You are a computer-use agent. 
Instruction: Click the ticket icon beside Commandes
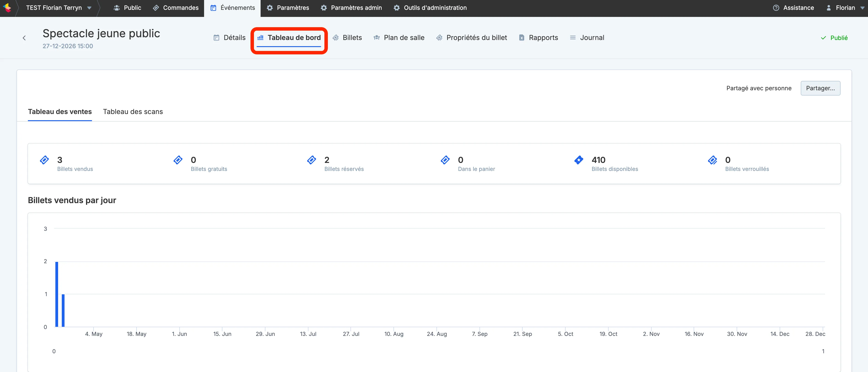[x=156, y=8]
